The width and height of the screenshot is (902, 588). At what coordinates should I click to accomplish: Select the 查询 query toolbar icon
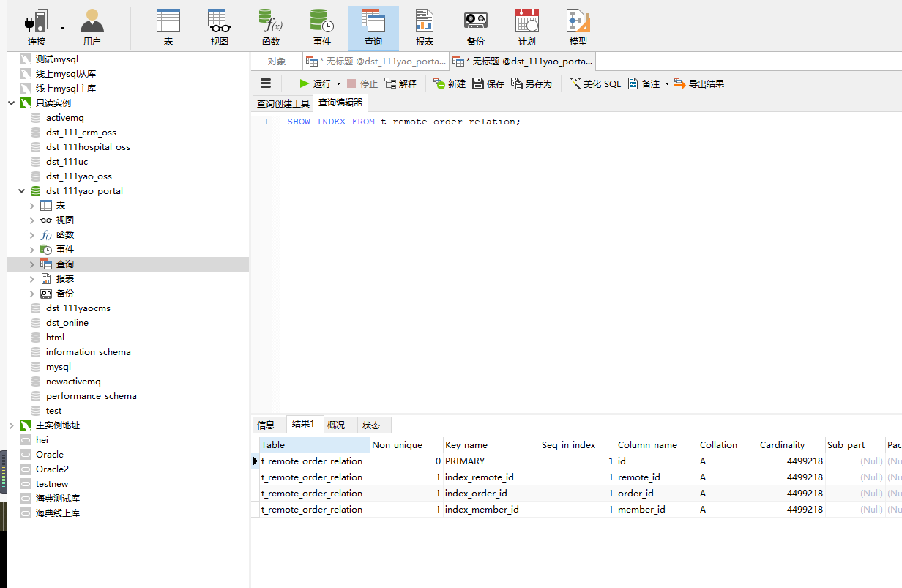pos(373,28)
